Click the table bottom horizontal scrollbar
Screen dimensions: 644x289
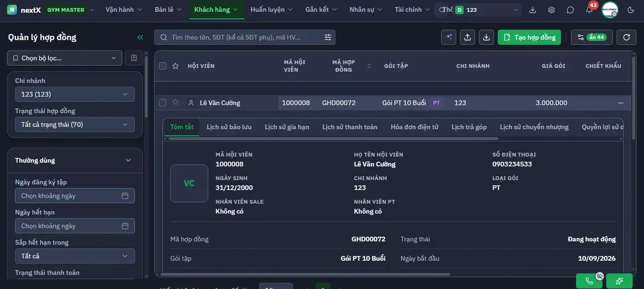[x=305, y=274]
